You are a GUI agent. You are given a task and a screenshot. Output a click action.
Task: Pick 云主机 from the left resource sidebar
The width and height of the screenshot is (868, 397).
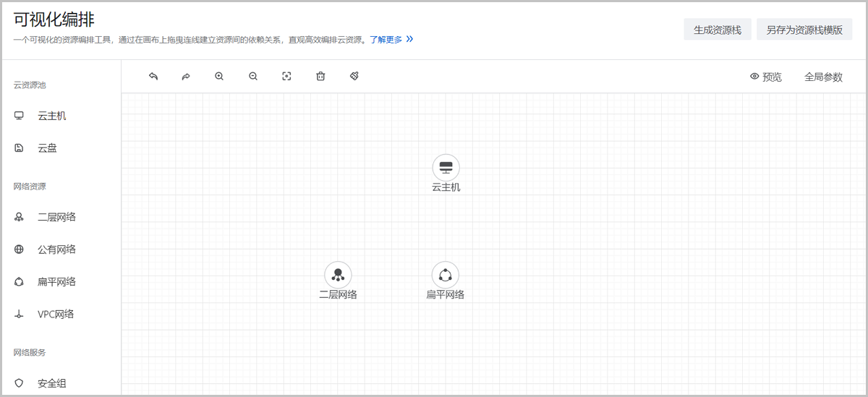click(x=52, y=116)
